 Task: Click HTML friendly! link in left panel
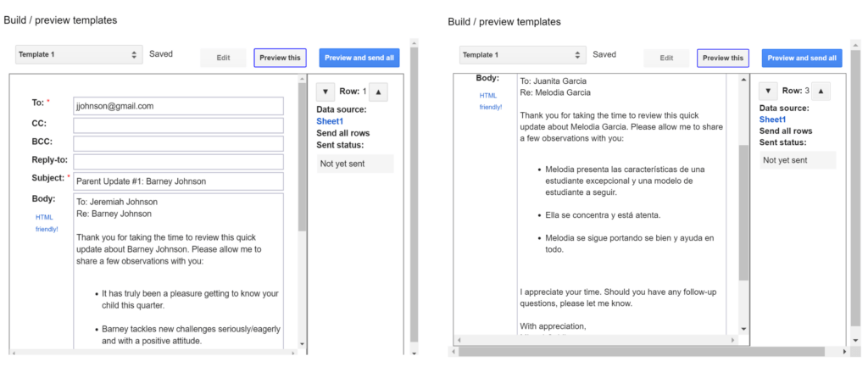coord(47,223)
